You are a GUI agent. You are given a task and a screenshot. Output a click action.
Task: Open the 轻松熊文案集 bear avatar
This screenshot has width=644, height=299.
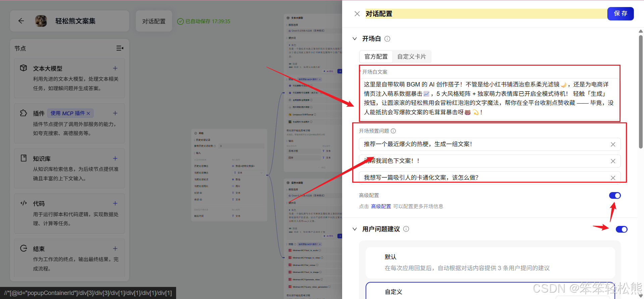41,21
